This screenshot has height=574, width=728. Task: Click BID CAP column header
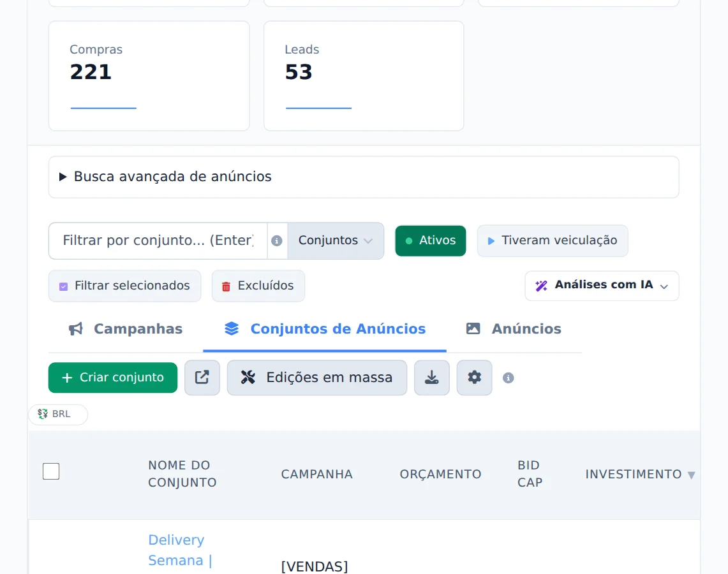[x=530, y=474]
